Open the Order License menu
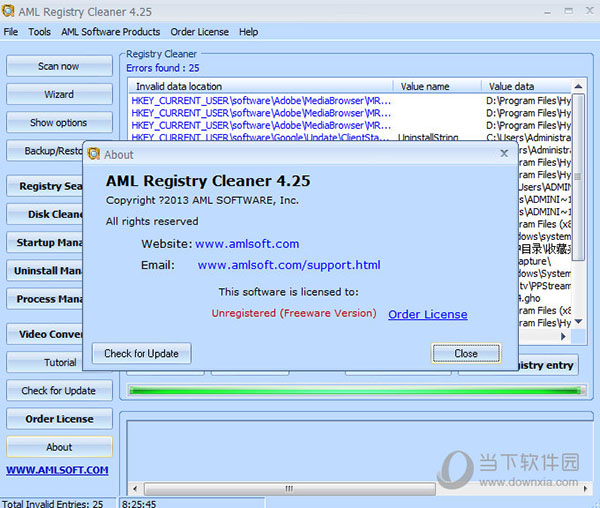 199,32
